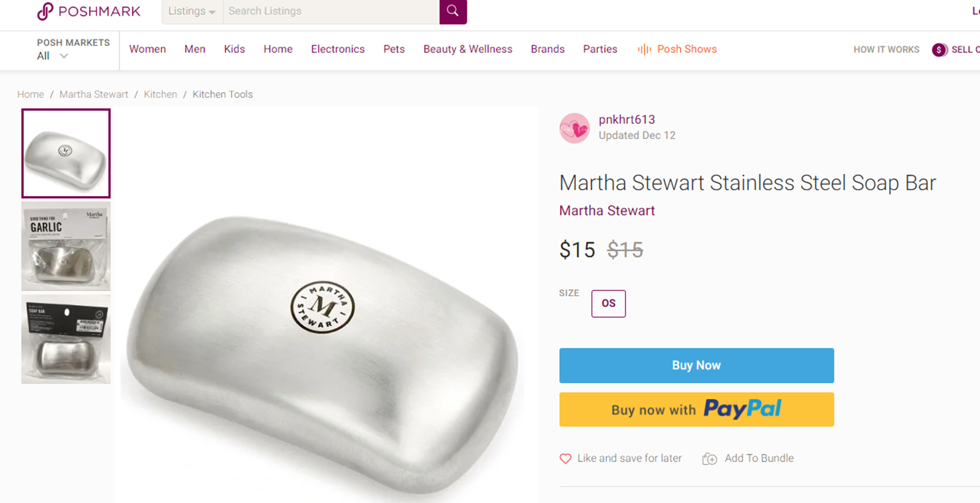Click the Poshmark logo
Image resolution: width=980 pixels, height=503 pixels.
pos(89,11)
